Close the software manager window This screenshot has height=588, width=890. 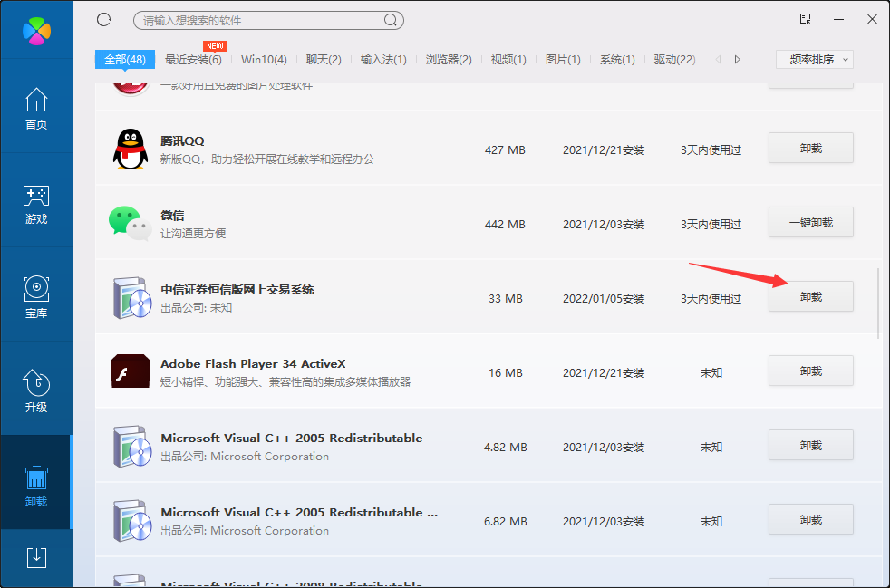tap(873, 19)
